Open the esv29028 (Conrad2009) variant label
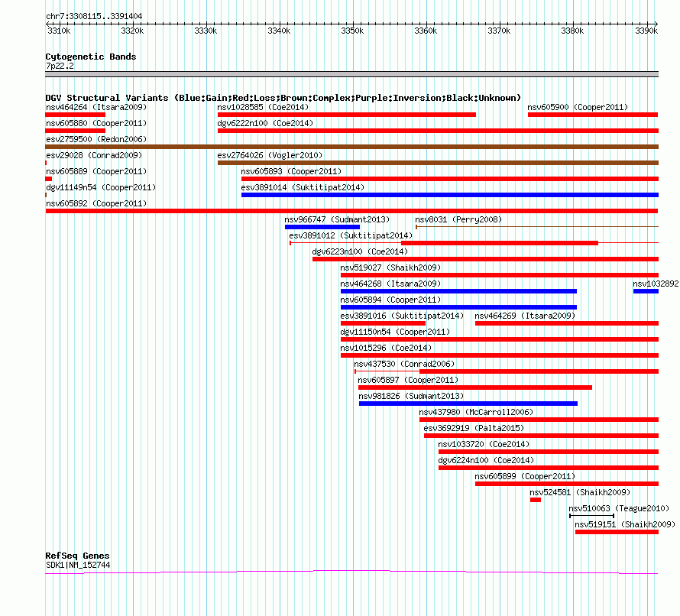 pos(94,155)
